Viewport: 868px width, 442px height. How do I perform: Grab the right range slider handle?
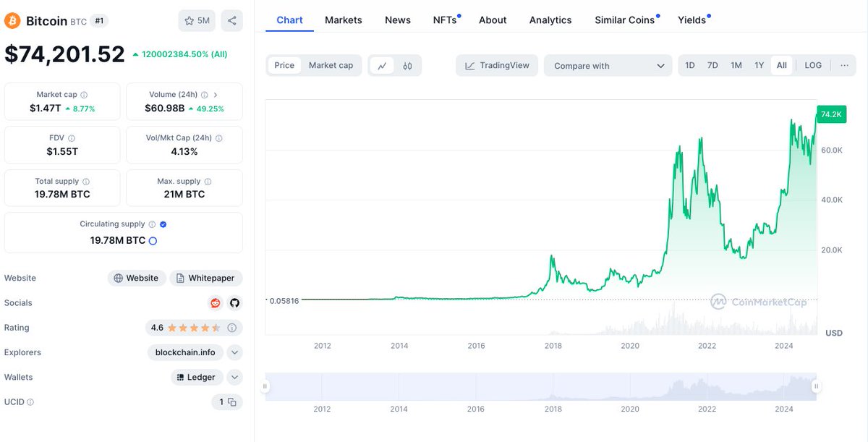816,386
